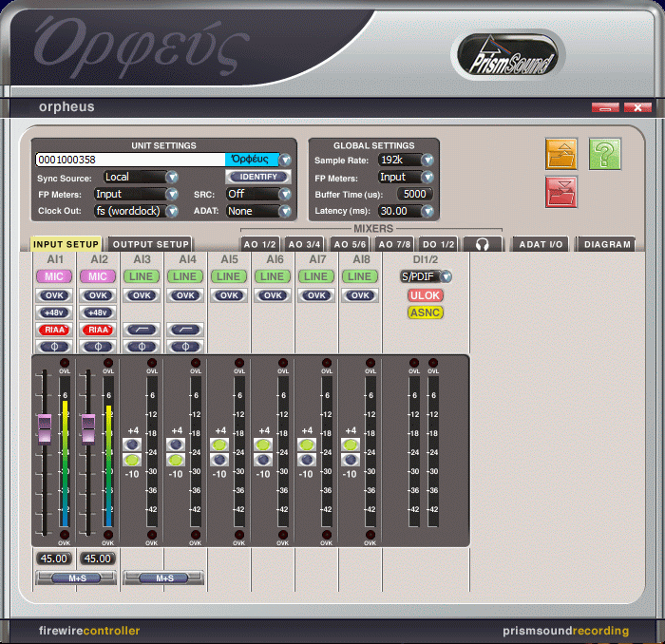665x644 pixels.
Task: Open the DIAGRAM tab
Action: pyautogui.click(x=607, y=244)
